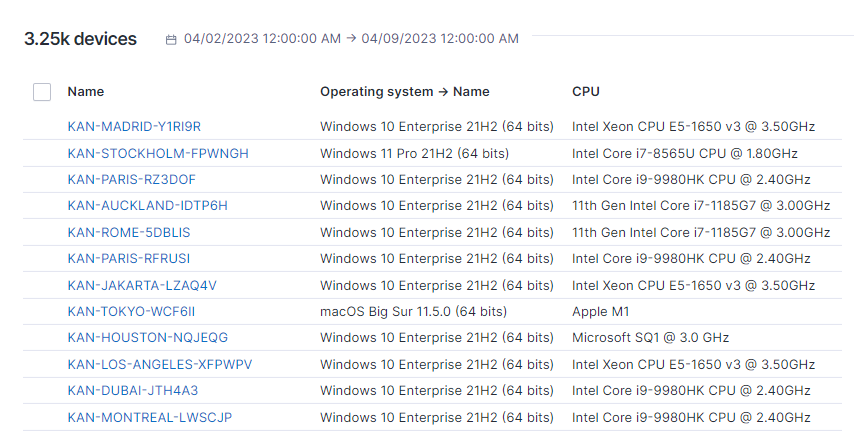Click the calendar icon beside the date range

pos(171,39)
